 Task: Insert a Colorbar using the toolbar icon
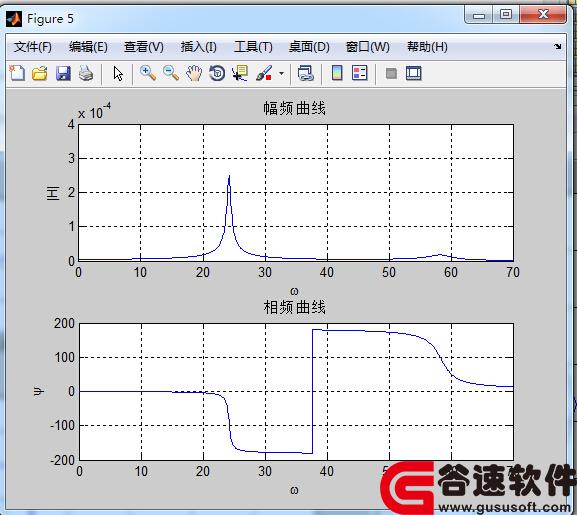[337, 73]
